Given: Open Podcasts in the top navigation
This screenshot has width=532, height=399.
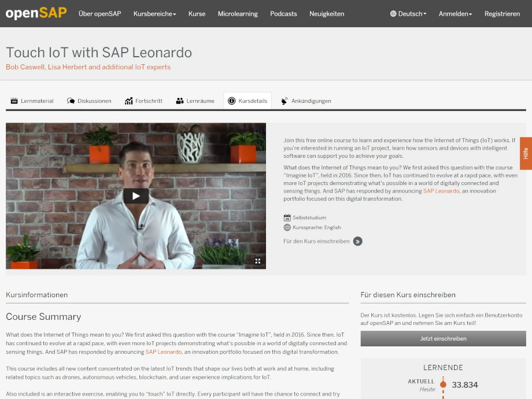Looking at the screenshot, I should tap(283, 14).
